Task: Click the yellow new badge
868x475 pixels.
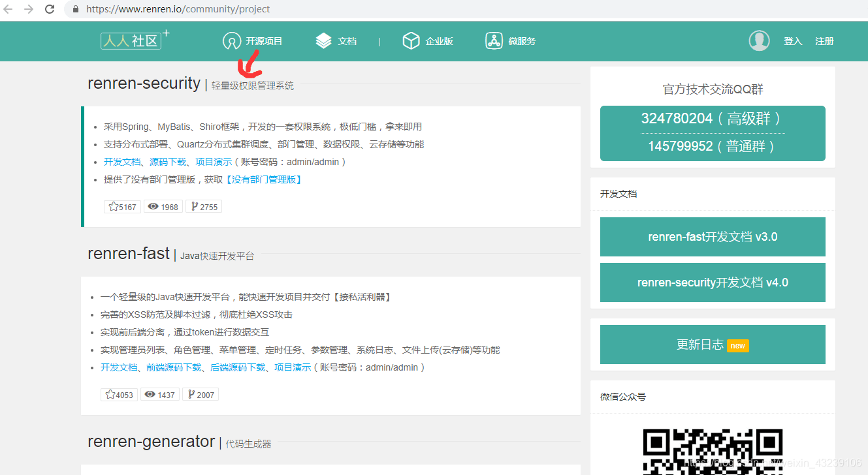Action: coord(738,346)
